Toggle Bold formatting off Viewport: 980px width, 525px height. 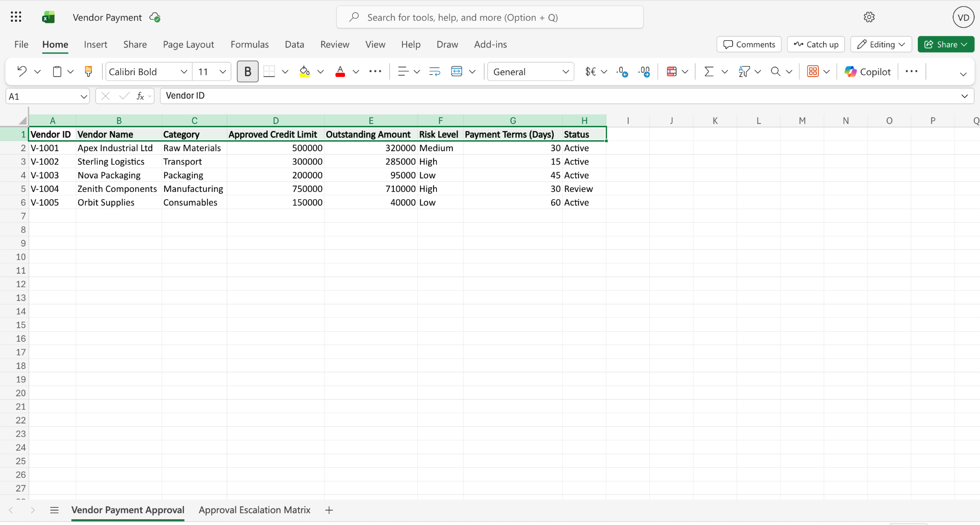[247, 71]
